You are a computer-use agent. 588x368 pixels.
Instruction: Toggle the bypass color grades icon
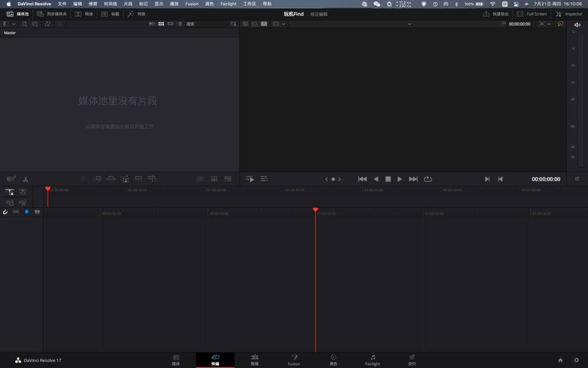pos(560,23)
